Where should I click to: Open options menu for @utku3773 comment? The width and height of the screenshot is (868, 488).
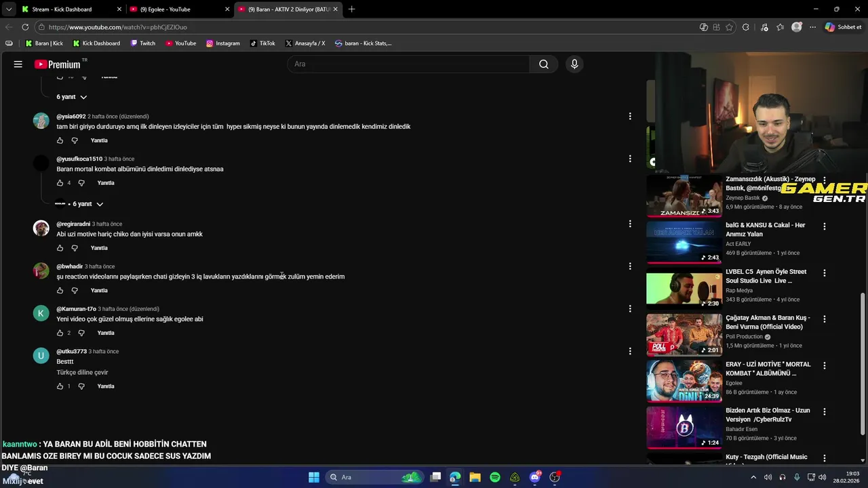pyautogui.click(x=630, y=351)
